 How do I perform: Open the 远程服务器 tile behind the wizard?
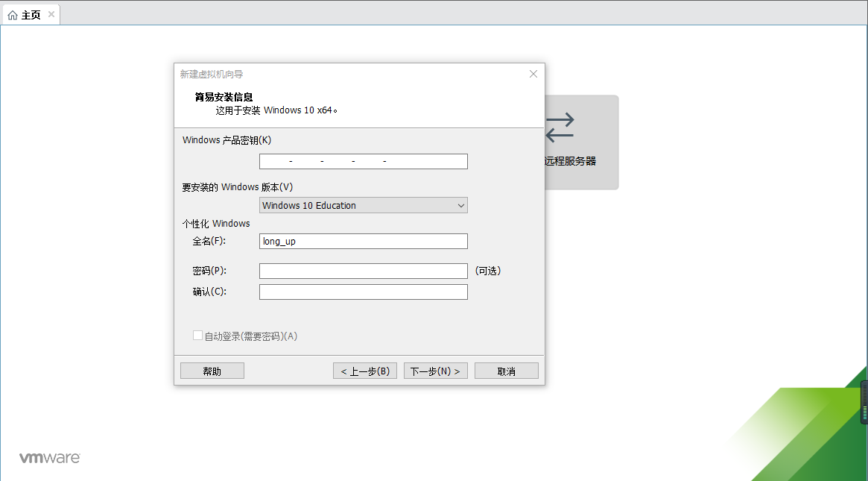(581, 142)
